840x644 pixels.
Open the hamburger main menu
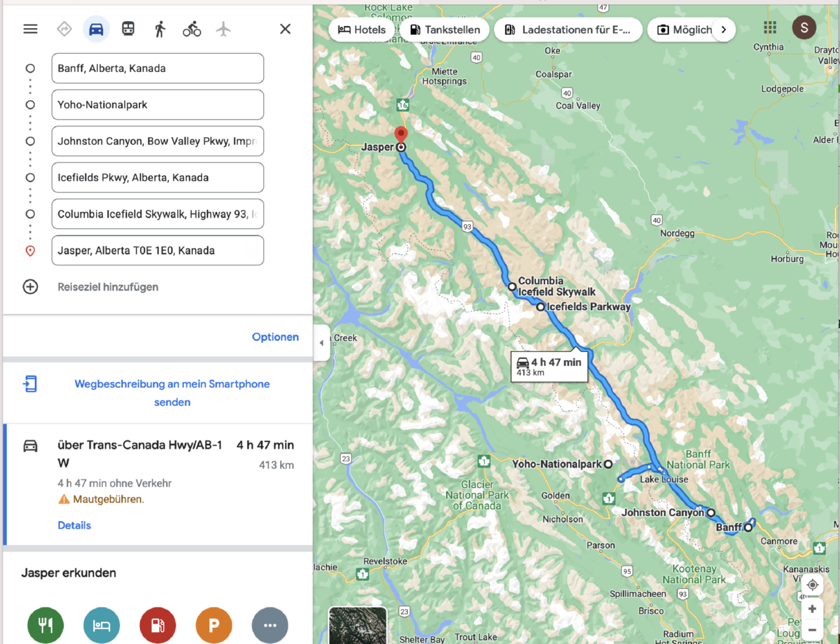click(30, 29)
